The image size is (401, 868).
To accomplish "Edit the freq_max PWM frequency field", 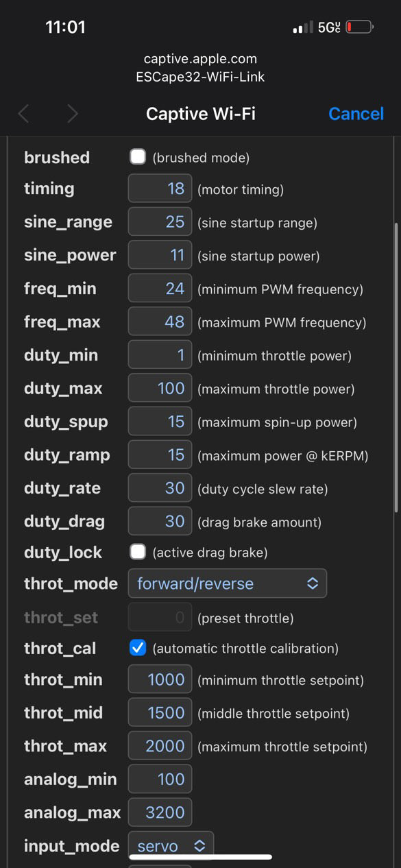I will tap(160, 322).
